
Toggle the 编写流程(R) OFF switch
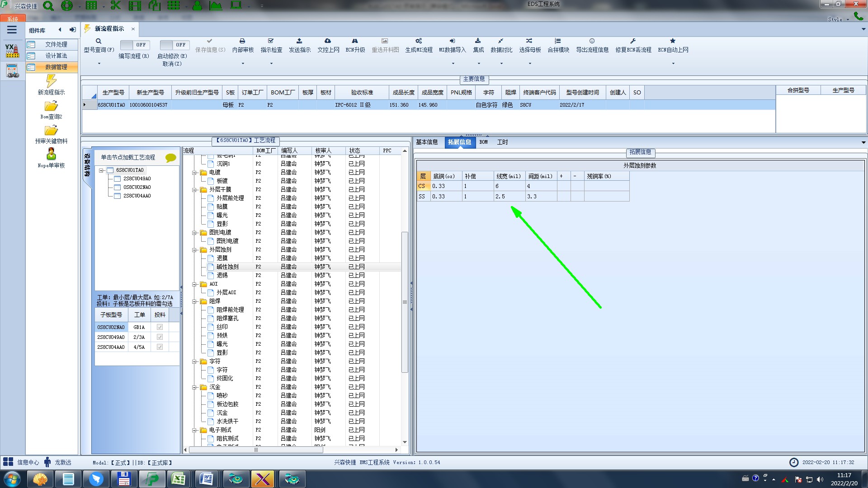[134, 45]
